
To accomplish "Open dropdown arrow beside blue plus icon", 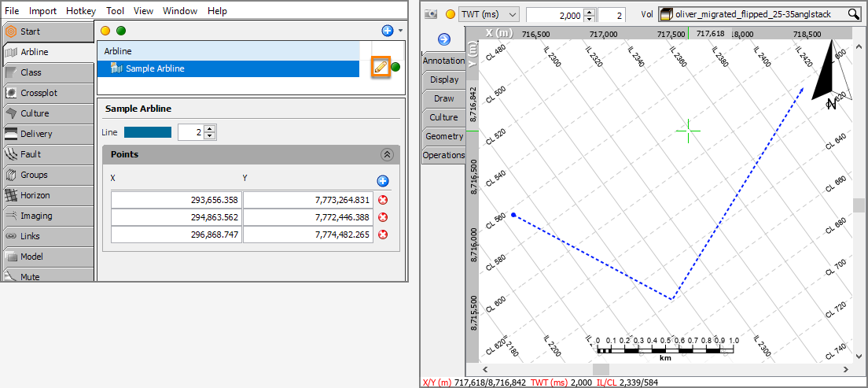I will 400,31.
